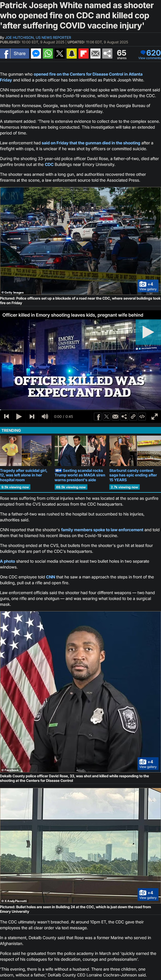Image resolution: width=161 pixels, height=980 pixels.
Task: Share video on X from player bar
Action: (106, 417)
